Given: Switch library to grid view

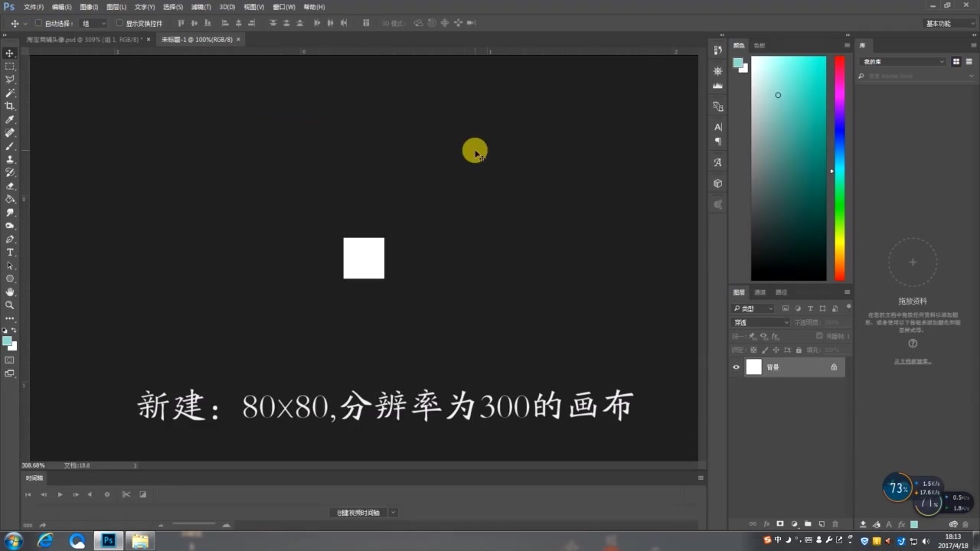Looking at the screenshot, I should point(956,61).
